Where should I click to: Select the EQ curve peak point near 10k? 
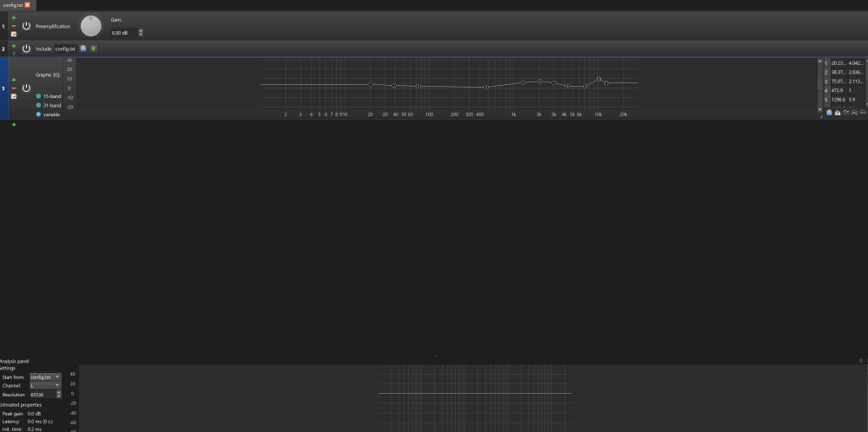click(x=598, y=79)
